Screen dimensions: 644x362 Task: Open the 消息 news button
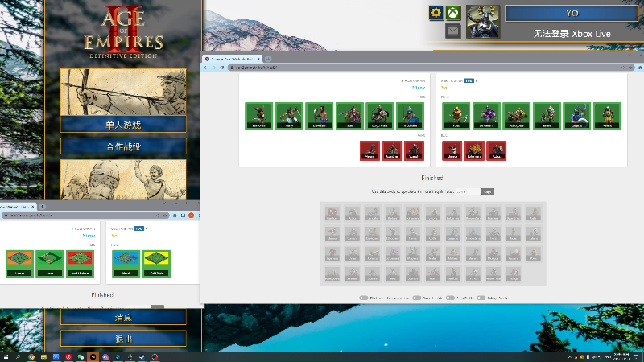(123, 317)
